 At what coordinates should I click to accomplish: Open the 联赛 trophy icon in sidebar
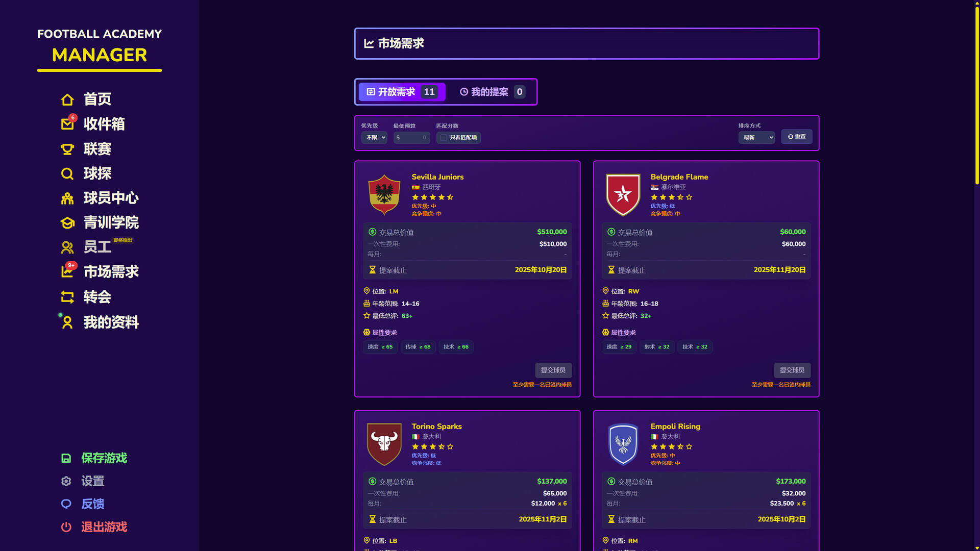pos(67,149)
